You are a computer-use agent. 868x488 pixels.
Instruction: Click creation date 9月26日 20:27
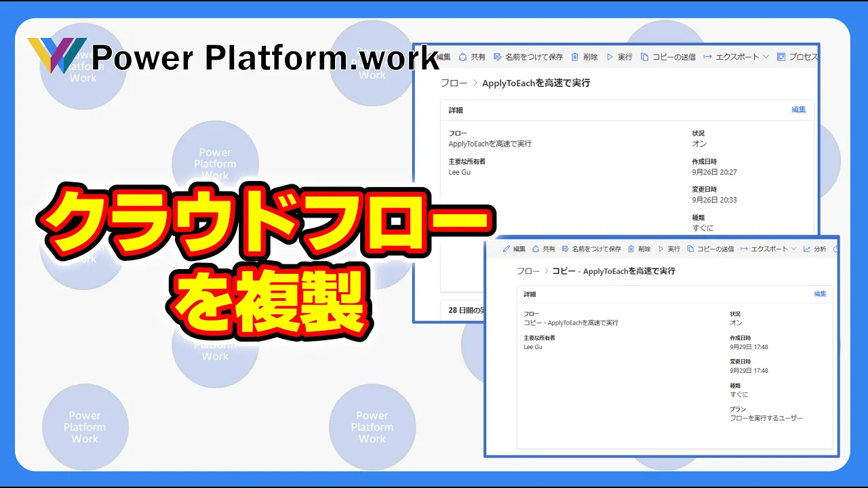715,172
